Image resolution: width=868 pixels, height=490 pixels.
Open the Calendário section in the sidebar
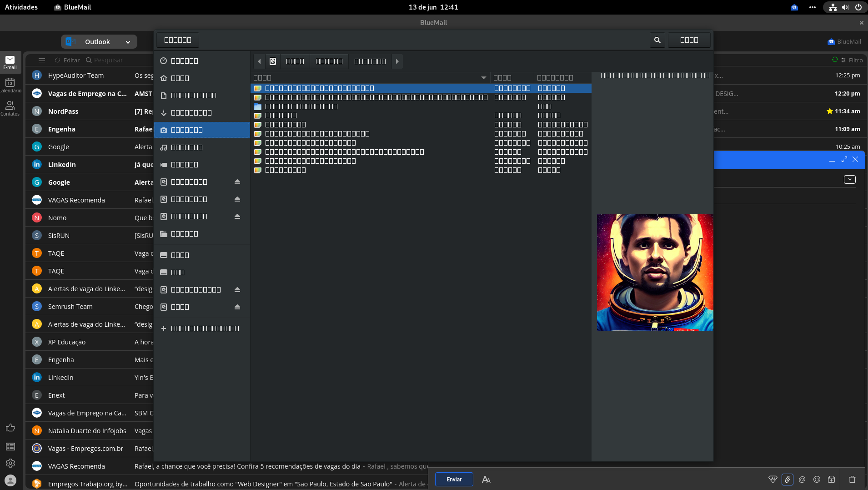[10, 85]
